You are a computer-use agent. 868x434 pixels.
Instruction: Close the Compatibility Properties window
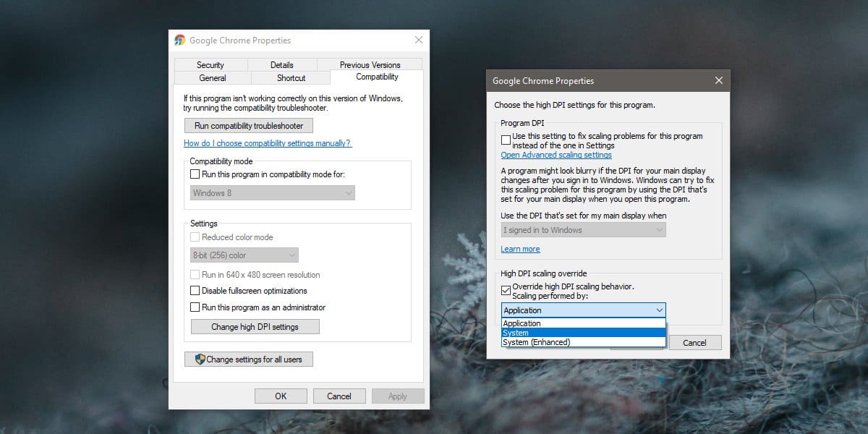[x=418, y=40]
